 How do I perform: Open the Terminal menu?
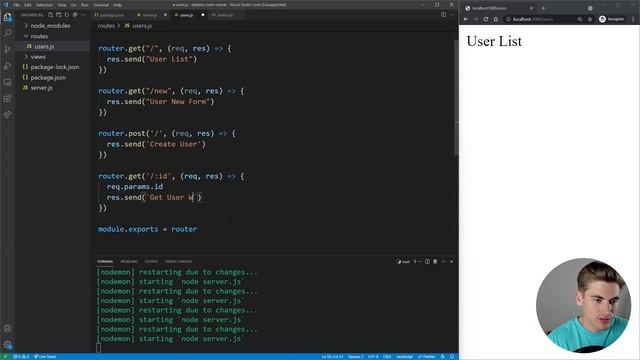click(x=101, y=5)
